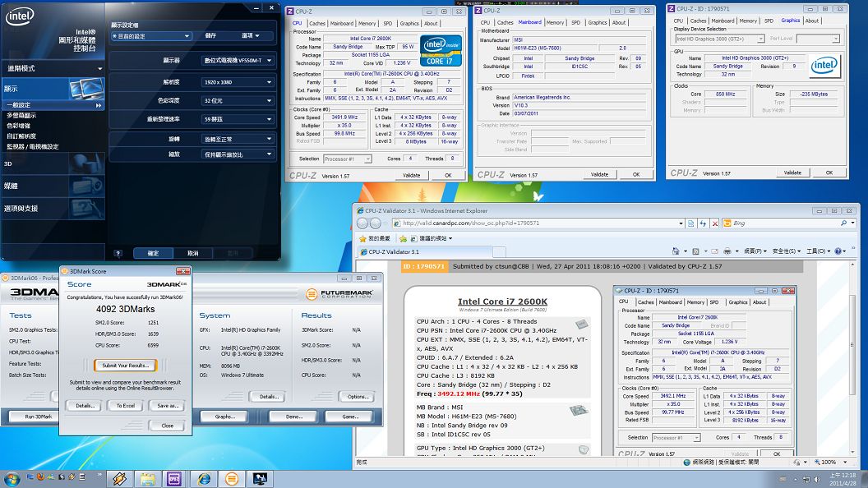868x488 pixels.
Task: Click To Excel button in 3DMark Score
Action: (x=125, y=406)
